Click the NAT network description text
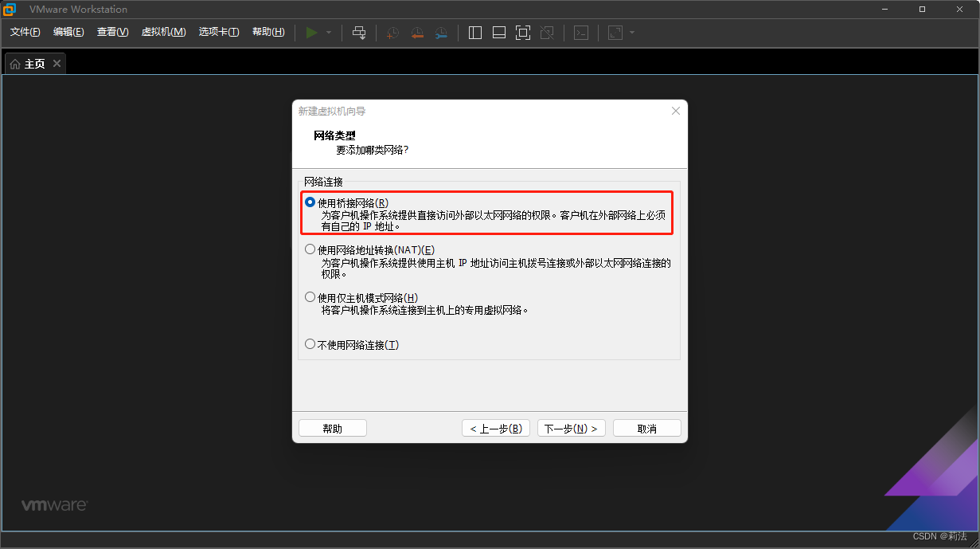Viewport: 980px width, 549px height. [497, 268]
